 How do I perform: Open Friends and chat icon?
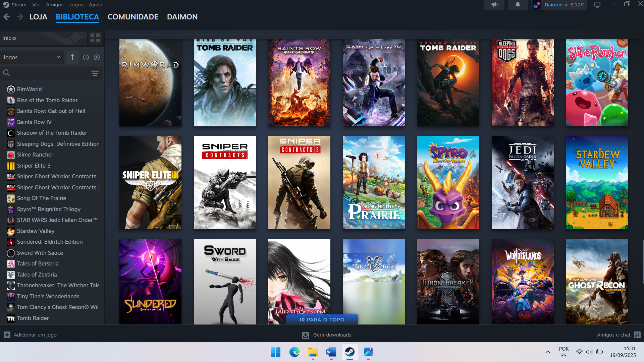638,335
